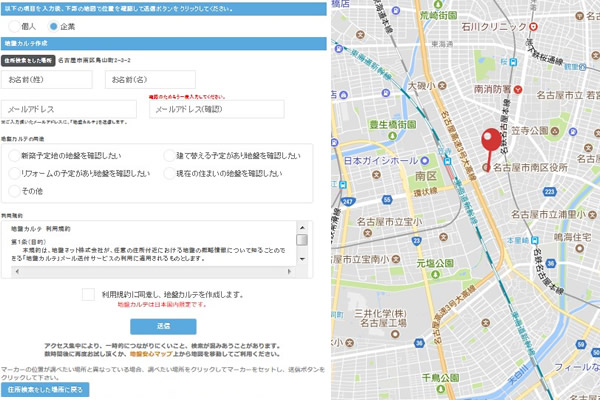Click 住所検索をした場所に戻る button
Screen dimensions: 600x400
click(x=45, y=390)
